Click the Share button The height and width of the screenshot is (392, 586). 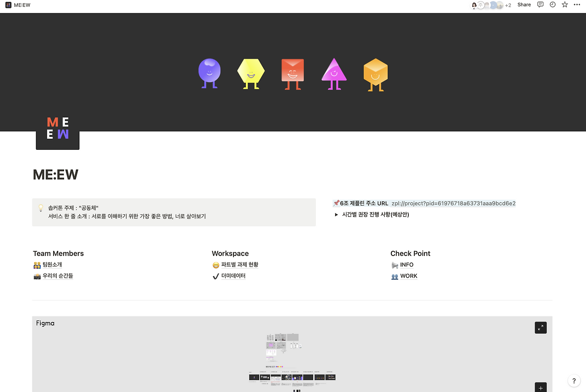click(524, 5)
